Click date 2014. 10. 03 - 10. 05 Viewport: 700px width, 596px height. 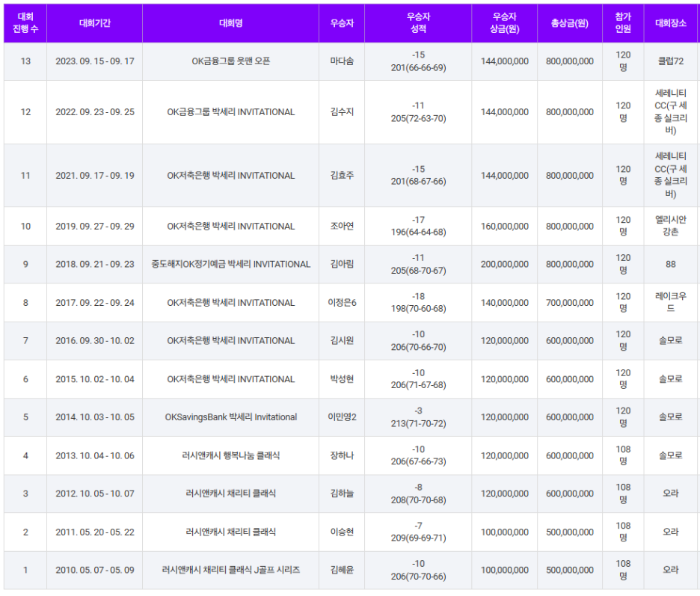tap(95, 417)
